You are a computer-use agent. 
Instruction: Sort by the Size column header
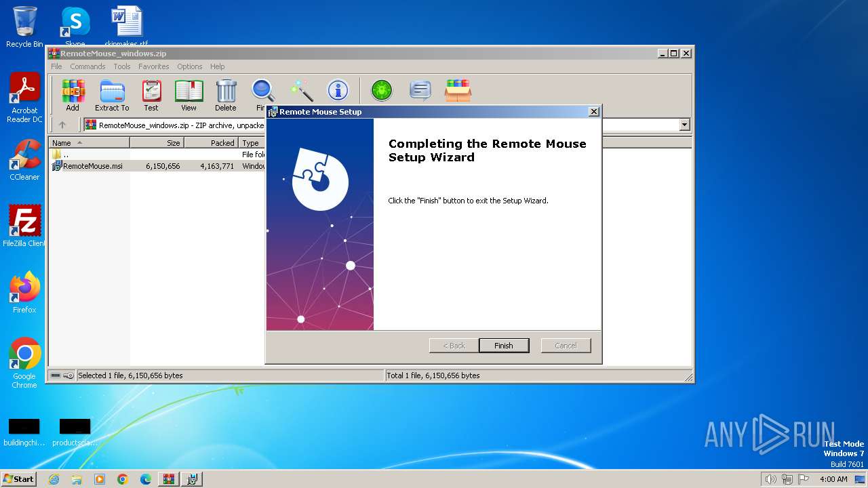[157, 143]
